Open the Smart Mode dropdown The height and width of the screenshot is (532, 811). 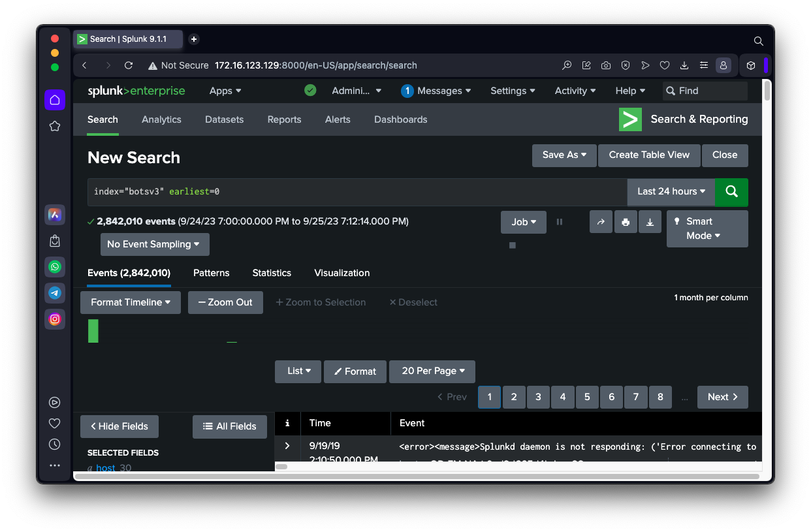tap(707, 228)
